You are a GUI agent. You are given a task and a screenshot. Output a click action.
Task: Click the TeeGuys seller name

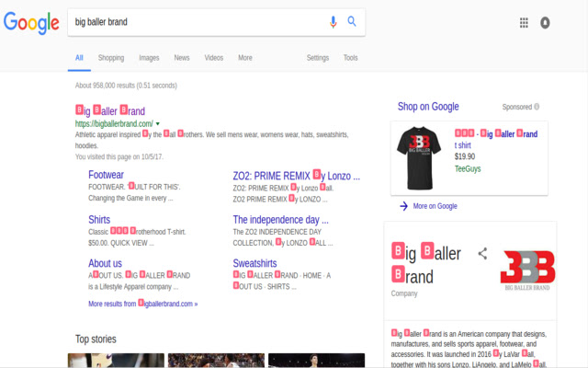tap(468, 168)
